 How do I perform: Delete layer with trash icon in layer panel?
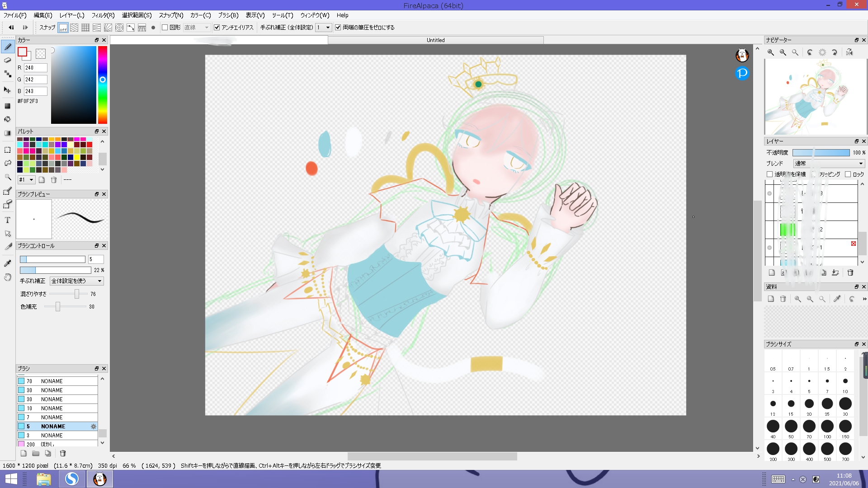tap(850, 272)
